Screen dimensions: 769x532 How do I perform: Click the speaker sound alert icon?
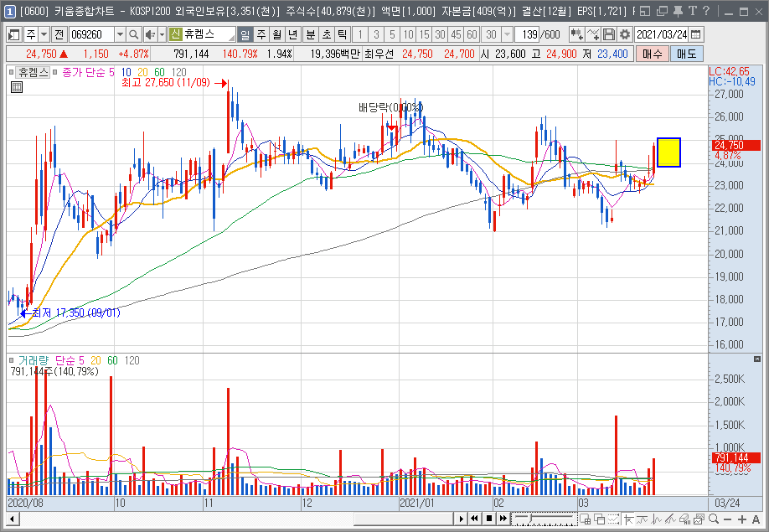(150, 34)
